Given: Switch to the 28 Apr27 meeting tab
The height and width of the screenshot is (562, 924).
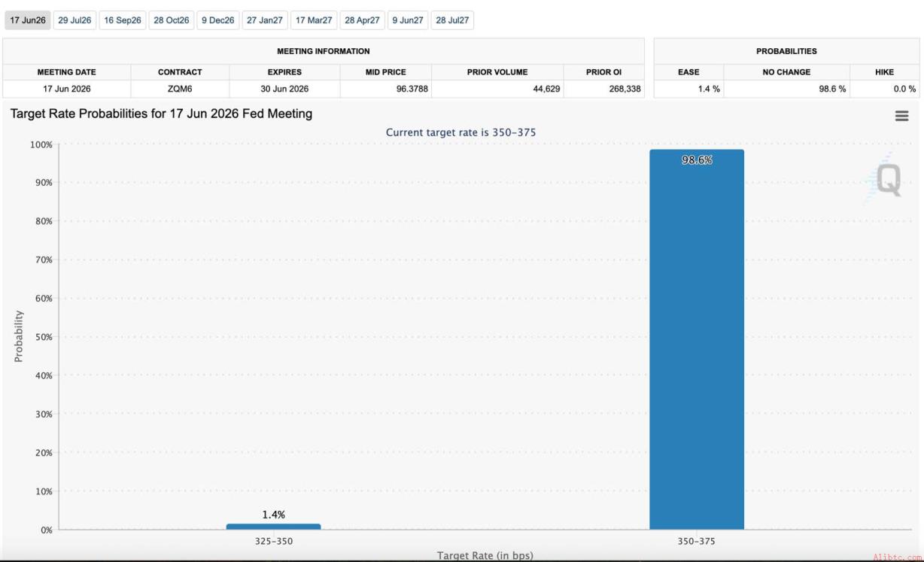Looking at the screenshot, I should (362, 20).
